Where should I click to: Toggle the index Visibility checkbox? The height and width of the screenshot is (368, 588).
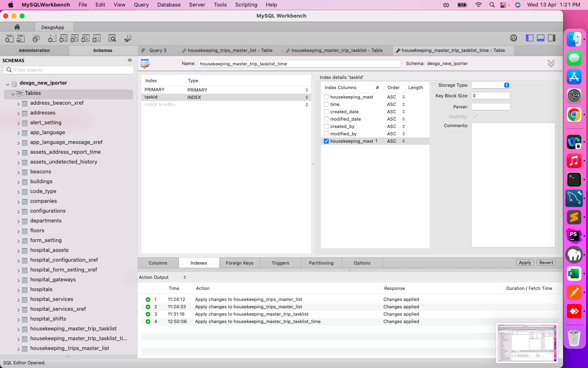[x=475, y=117]
